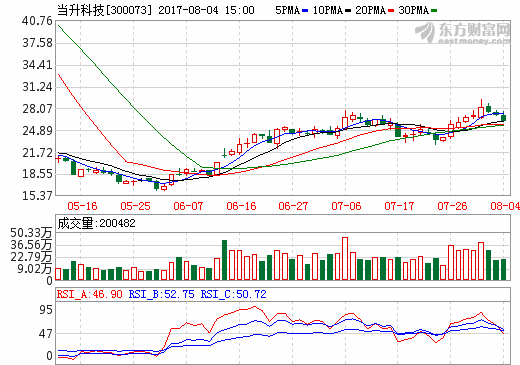
Task: Click the 37.58 price axis label
Action: 37,43
